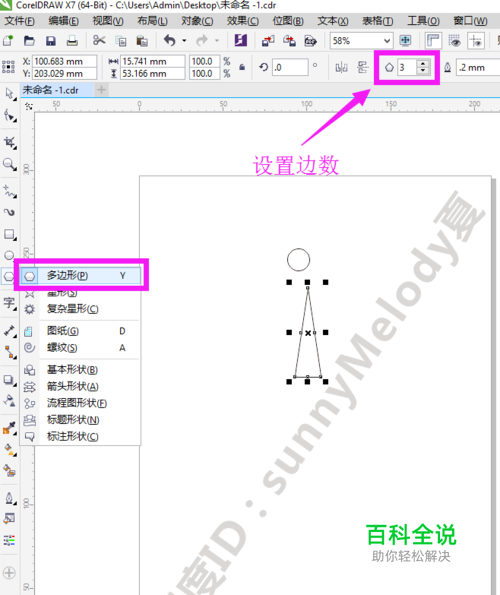
Task: Add a new document tab with plus
Action: [101, 90]
